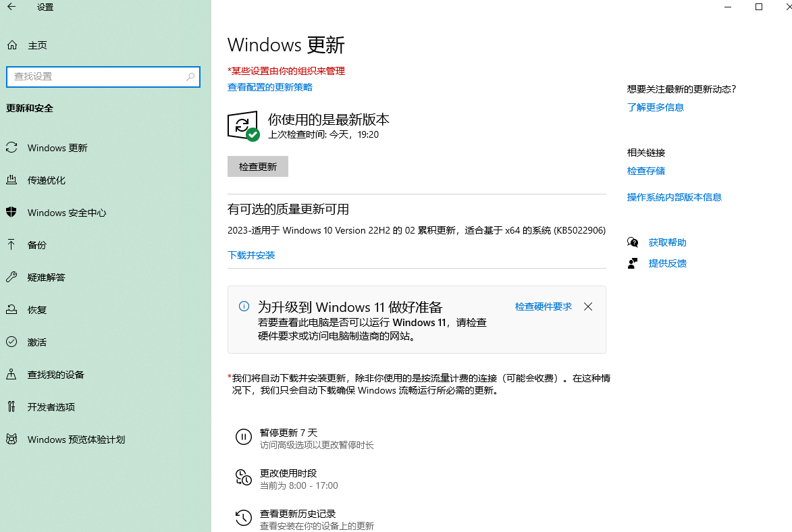The width and height of the screenshot is (792, 532).
Task: Click the clock icon for 更改使用时段
Action: [x=244, y=477]
